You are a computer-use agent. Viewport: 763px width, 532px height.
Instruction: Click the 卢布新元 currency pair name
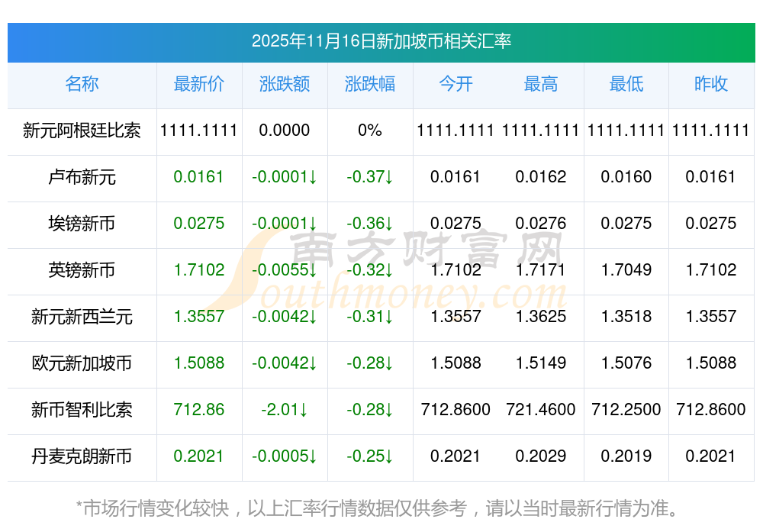[82, 177]
